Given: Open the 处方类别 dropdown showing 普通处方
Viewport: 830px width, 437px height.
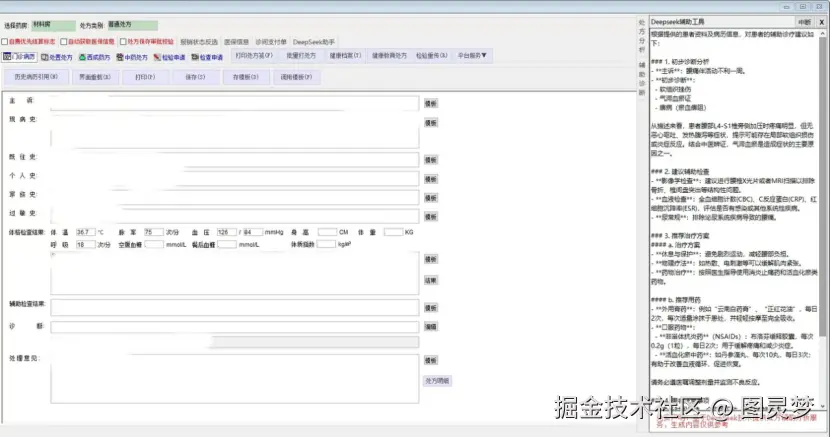Looking at the screenshot, I should 132,25.
